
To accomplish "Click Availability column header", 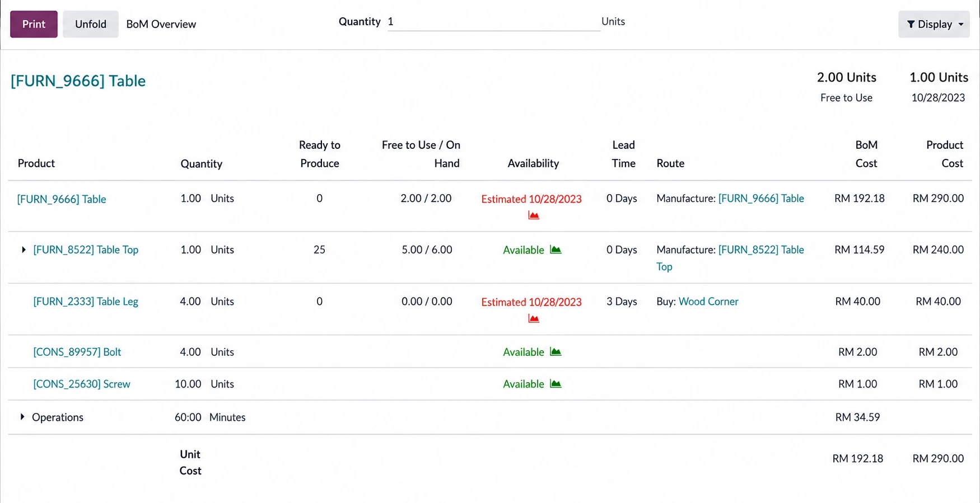I will pyautogui.click(x=533, y=163).
